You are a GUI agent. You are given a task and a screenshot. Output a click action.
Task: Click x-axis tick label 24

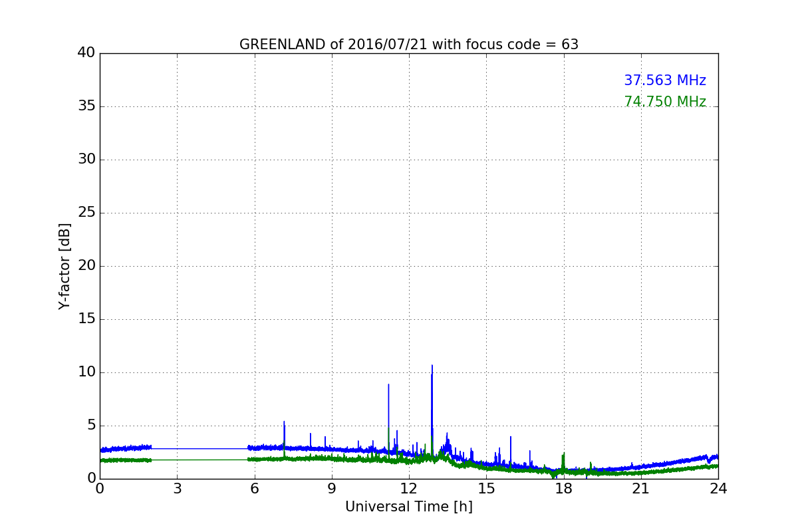tap(718, 489)
